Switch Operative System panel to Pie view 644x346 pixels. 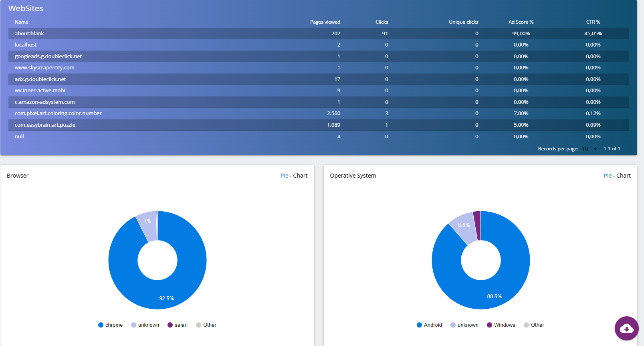[607, 176]
